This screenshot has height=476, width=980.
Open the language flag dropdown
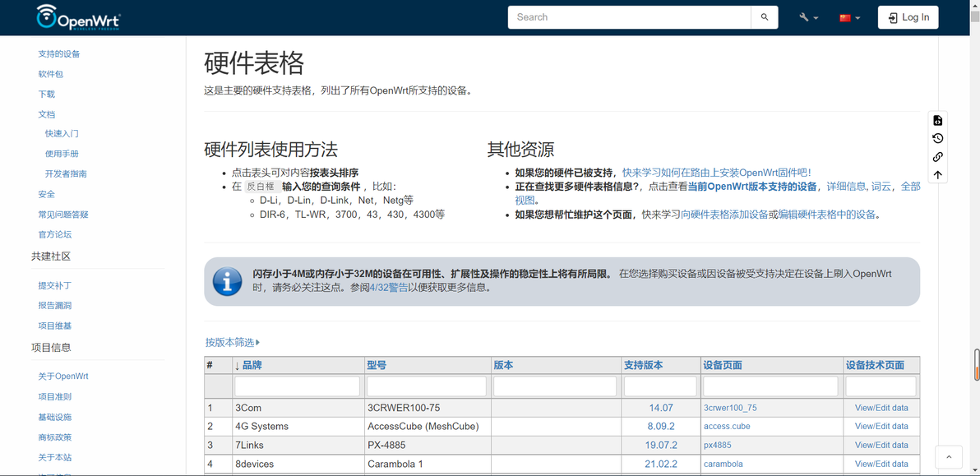(850, 17)
